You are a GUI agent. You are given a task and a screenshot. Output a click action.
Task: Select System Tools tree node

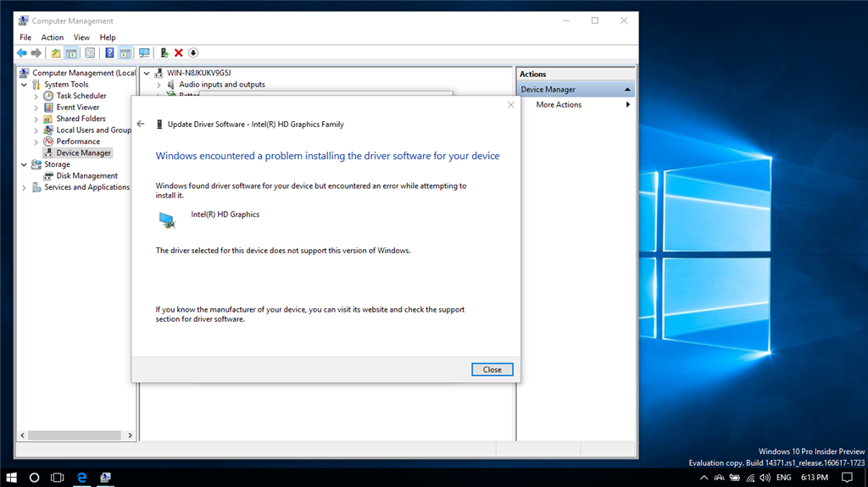pos(66,85)
